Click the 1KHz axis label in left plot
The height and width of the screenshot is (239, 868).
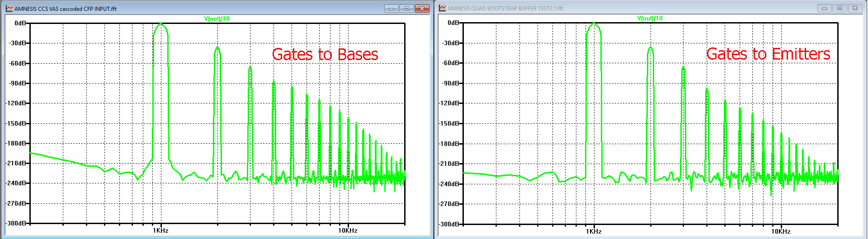160,230
